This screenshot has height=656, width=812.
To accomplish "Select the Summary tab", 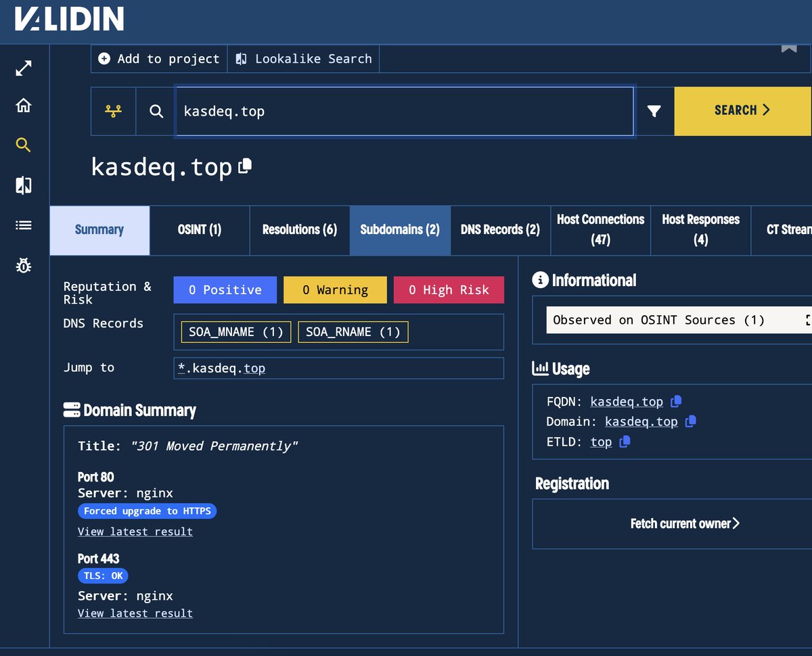I will coord(99,230).
